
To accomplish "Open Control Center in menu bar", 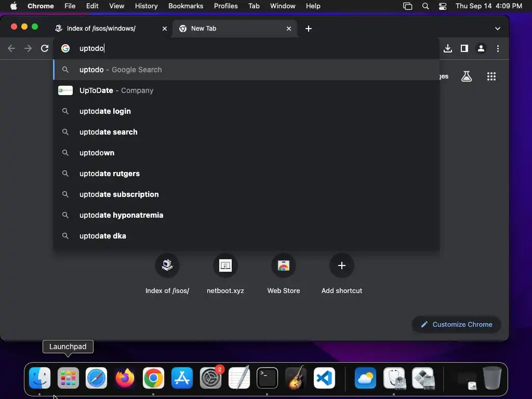I will (443, 6).
